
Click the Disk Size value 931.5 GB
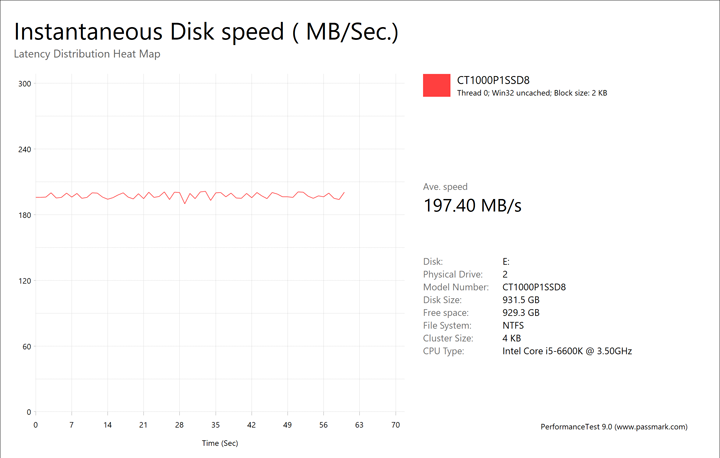[x=521, y=300]
